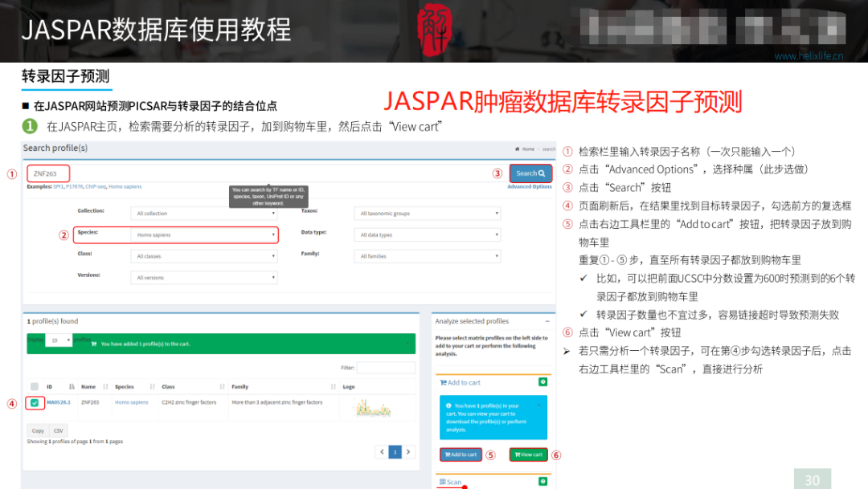
Task: Click the blue Search button
Action: coord(530,173)
